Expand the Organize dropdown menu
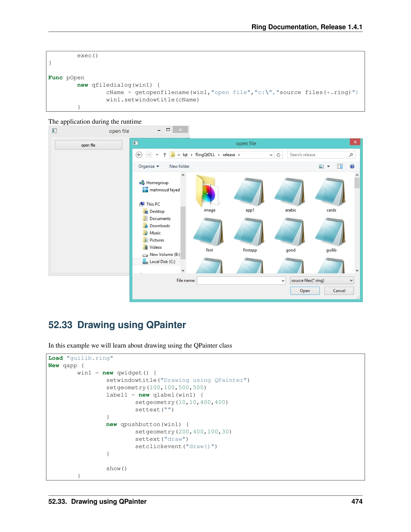The height and width of the screenshot is (532, 411). (149, 166)
